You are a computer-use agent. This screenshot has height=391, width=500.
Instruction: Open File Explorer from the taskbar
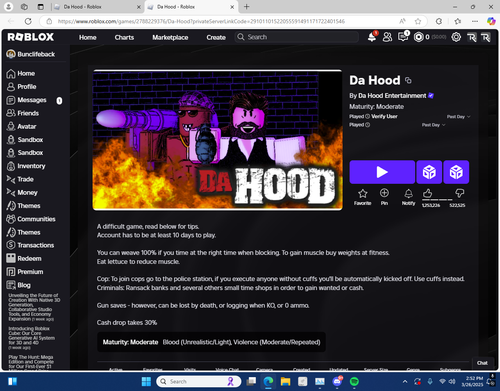[285, 381]
